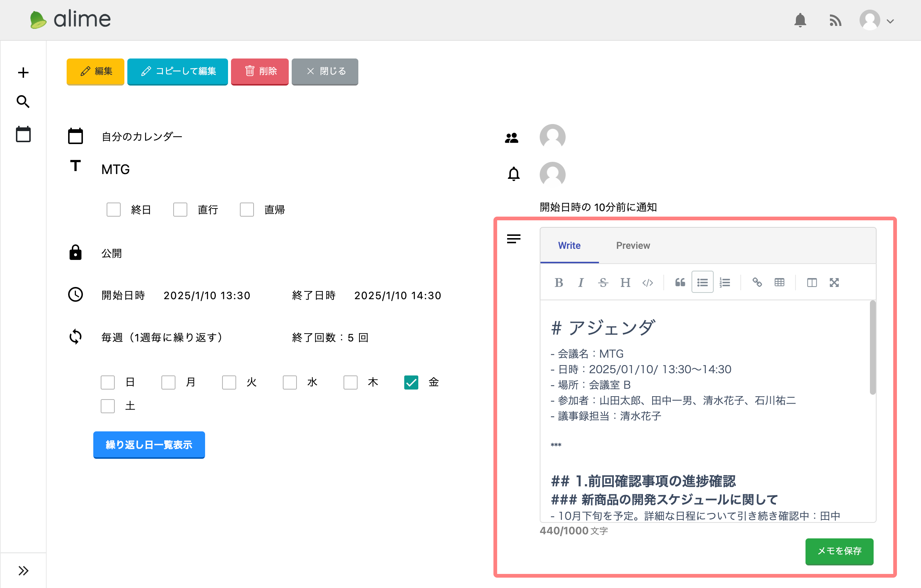This screenshot has height=588, width=921.
Task: Click the memo editor scrollbar
Action: click(x=872, y=347)
